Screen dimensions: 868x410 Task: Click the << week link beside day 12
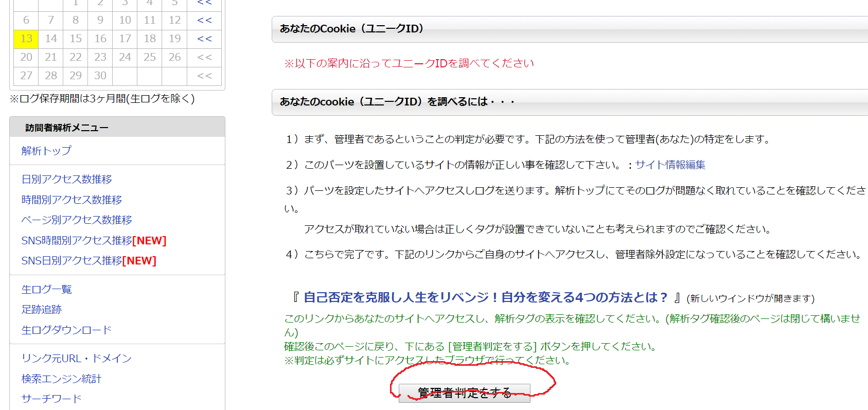204,21
